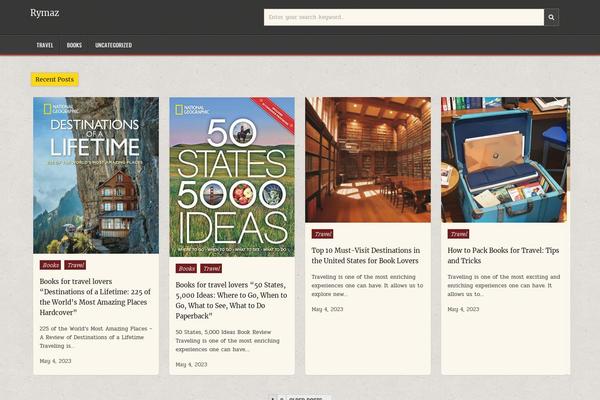
Task: Click the Recent Posts yellow label
Action: 55,79
